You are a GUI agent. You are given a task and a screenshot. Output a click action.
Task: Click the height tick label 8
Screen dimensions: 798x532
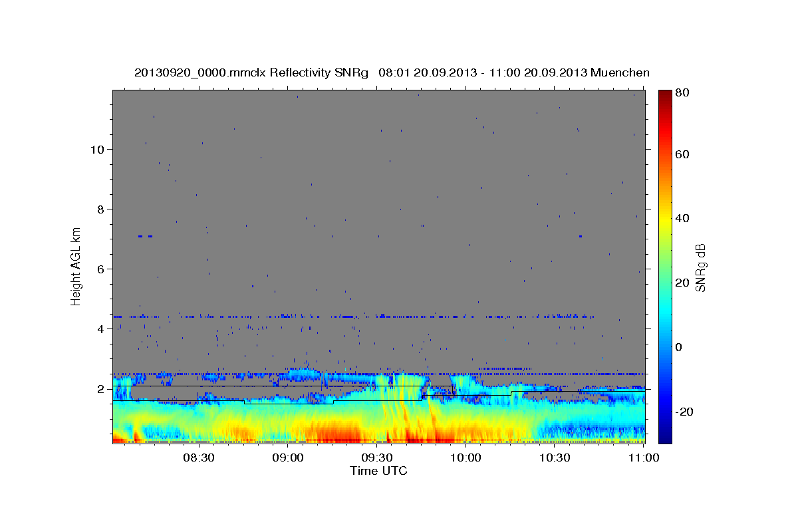coord(100,209)
